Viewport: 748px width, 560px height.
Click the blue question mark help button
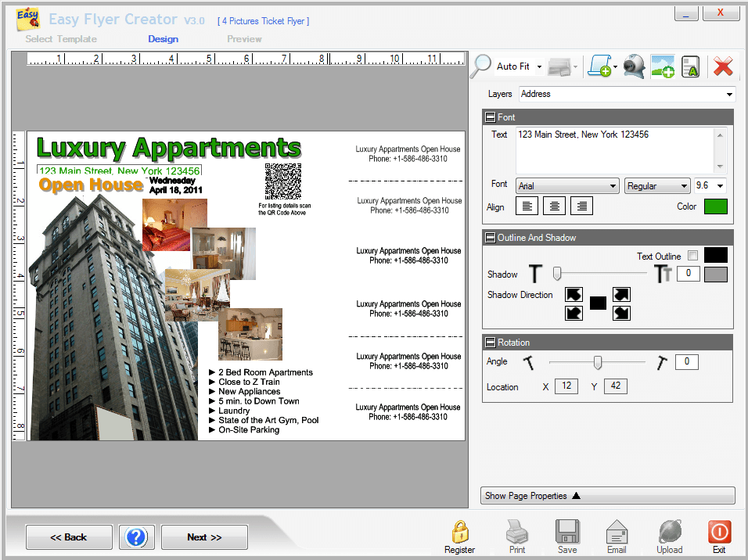(136, 537)
